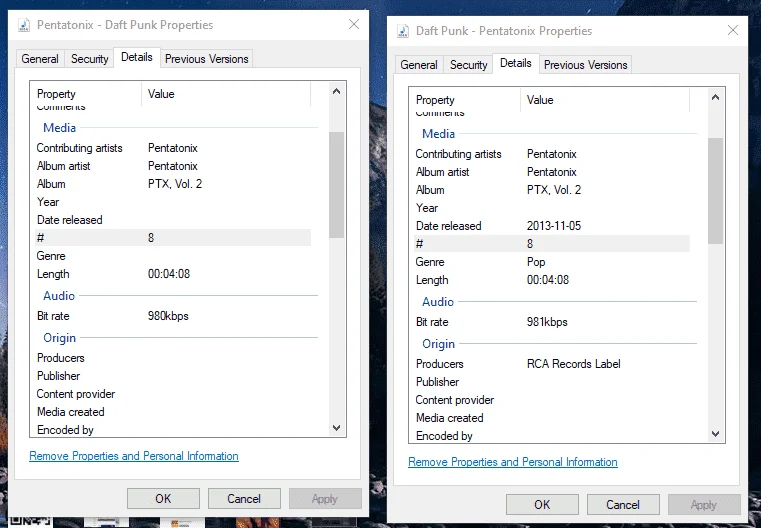Select Contributing artists row in Pentatonix - Daft Punk window
The image size is (761, 528).
click(173, 148)
